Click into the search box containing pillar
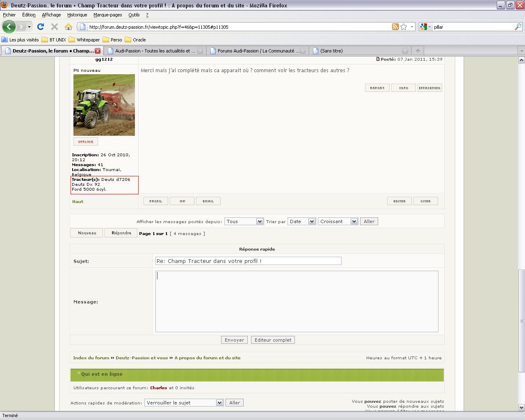525x420 pixels. click(x=473, y=27)
